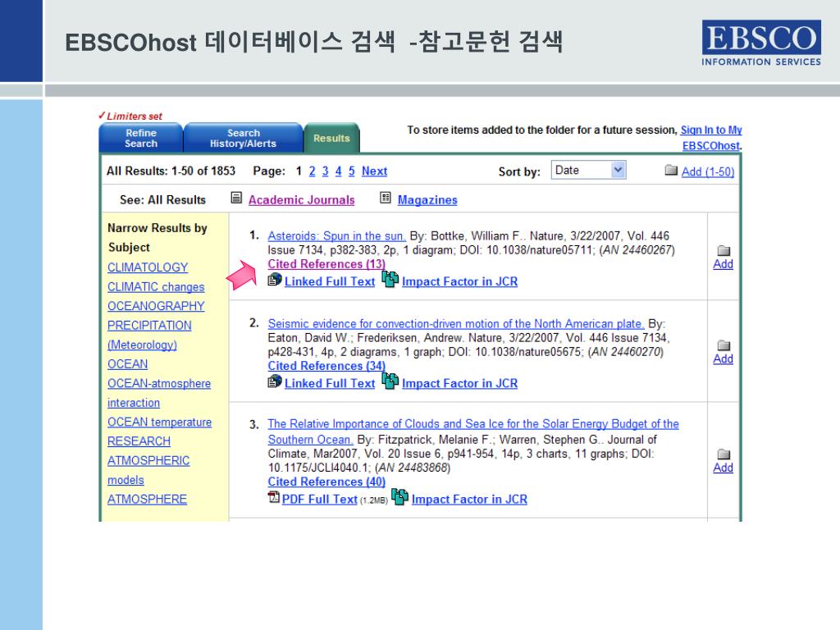Viewport: 840px width, 630px height.
Task: Open Impact Factor in JCR for Seismic article
Action: click(x=459, y=383)
